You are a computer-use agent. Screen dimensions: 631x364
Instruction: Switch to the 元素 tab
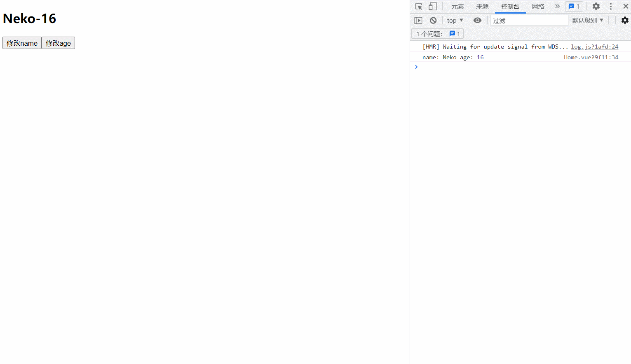pos(457,6)
